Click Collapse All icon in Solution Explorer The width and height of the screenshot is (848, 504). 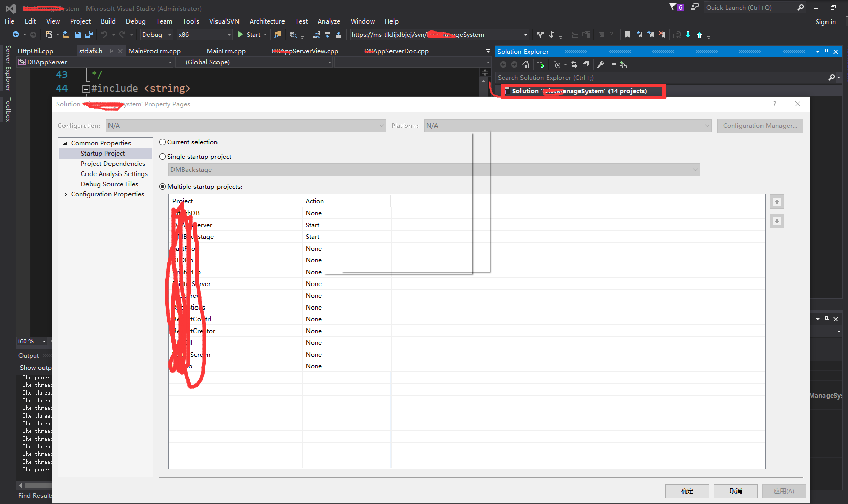[585, 64]
